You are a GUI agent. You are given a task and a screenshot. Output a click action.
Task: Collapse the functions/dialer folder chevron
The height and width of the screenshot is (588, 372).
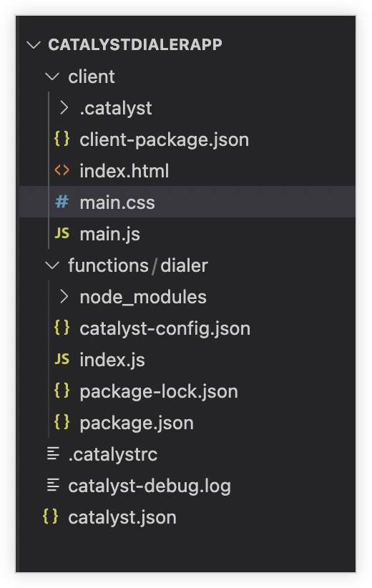(52, 265)
